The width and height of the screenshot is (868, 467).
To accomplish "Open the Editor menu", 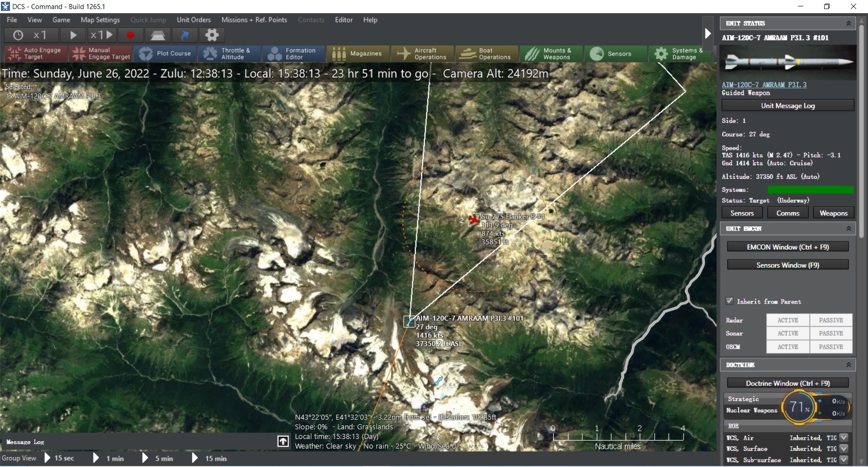I will [x=344, y=20].
